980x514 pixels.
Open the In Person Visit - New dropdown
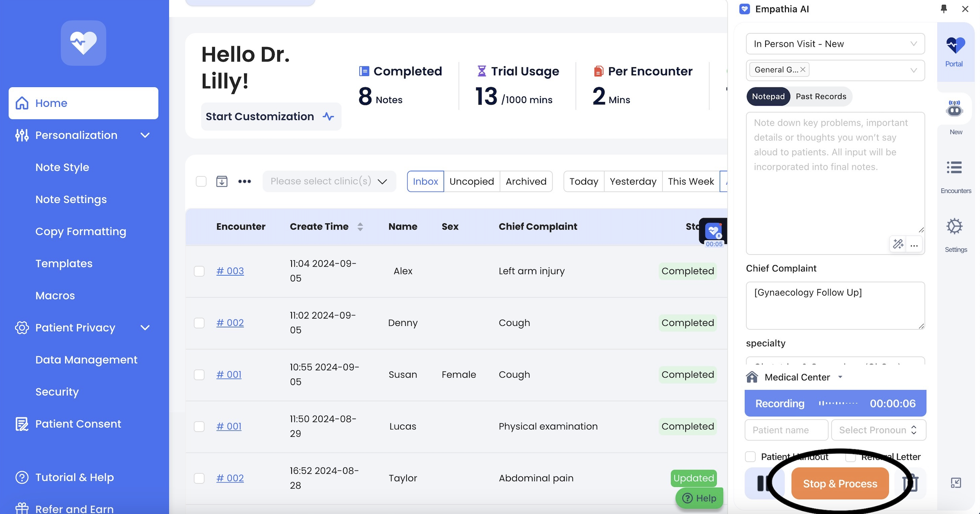[835, 44]
